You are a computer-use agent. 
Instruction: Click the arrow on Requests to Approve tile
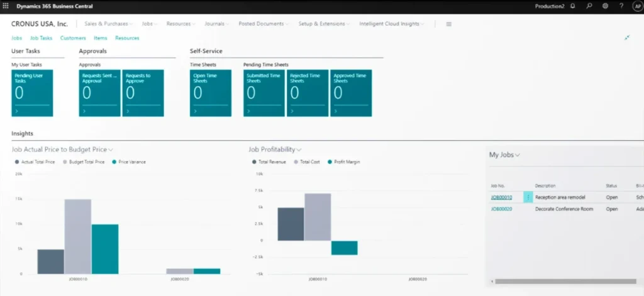click(127, 111)
